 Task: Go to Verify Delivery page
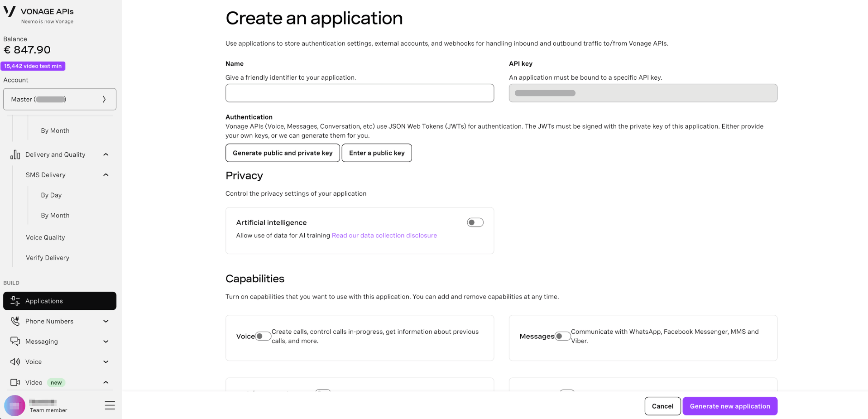(x=48, y=258)
